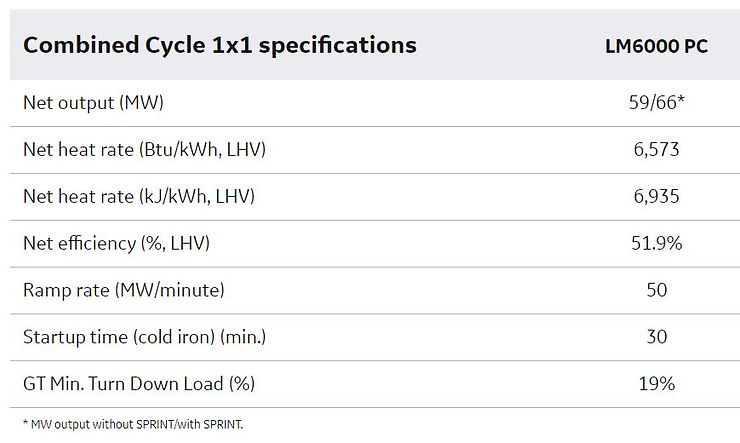Click the asterisk after 59/66
This screenshot has width=740, height=443.
(x=680, y=101)
